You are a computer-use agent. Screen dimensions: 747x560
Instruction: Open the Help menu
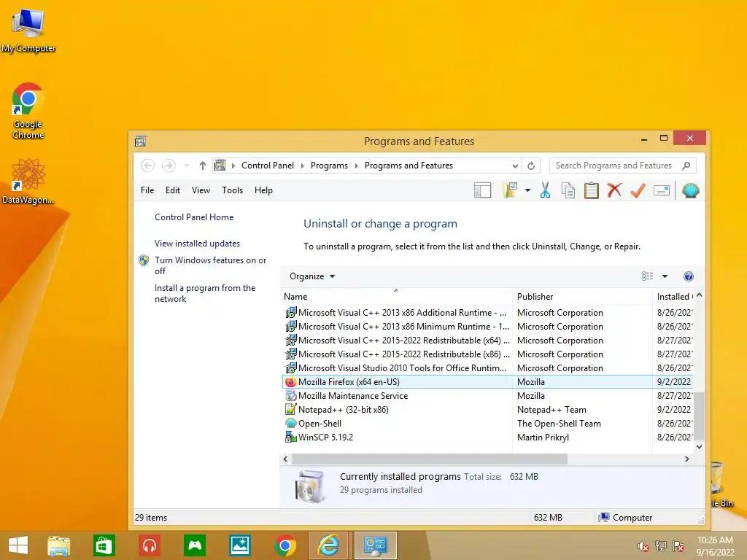(263, 190)
